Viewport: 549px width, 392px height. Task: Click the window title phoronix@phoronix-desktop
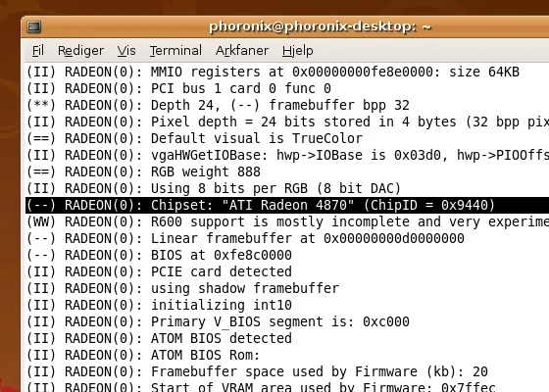[x=320, y=27]
